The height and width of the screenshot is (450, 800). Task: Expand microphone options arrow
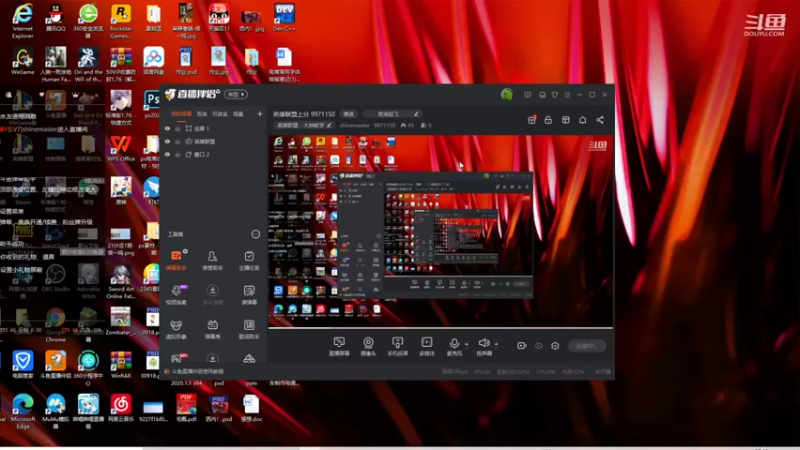(466, 344)
